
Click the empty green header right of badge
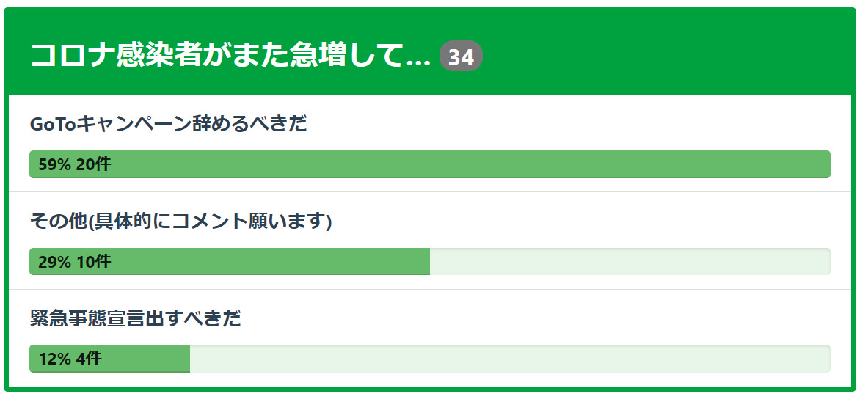pyautogui.click(x=660, y=53)
